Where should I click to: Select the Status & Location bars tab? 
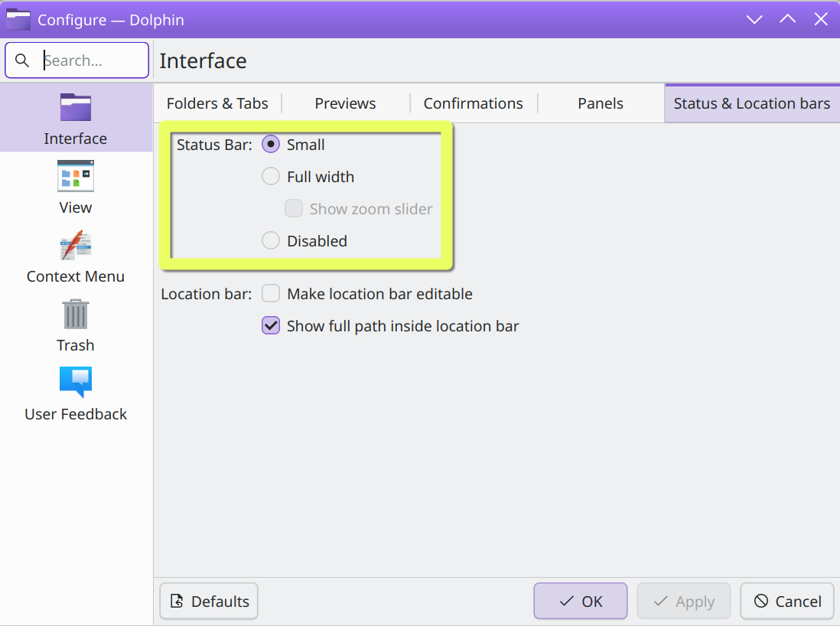[x=752, y=103]
